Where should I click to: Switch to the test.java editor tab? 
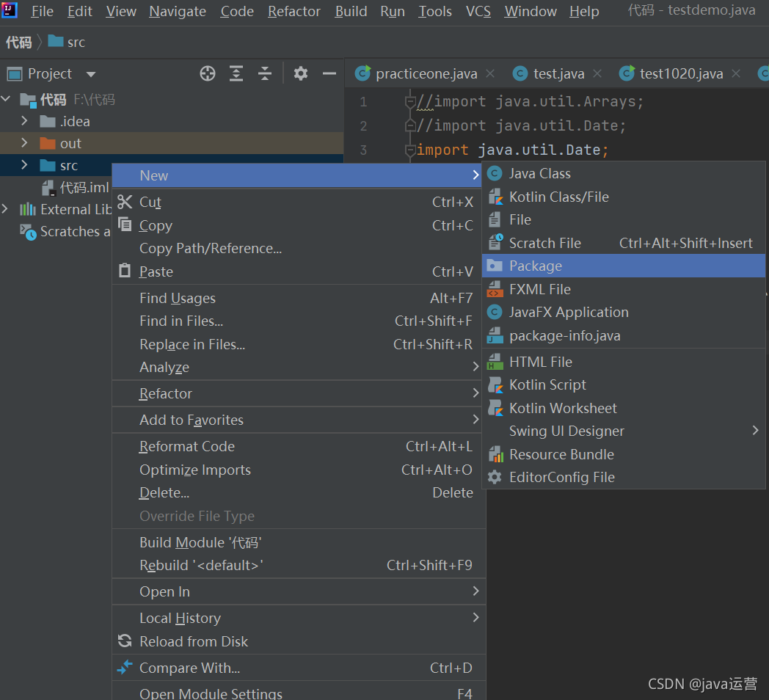(x=558, y=73)
